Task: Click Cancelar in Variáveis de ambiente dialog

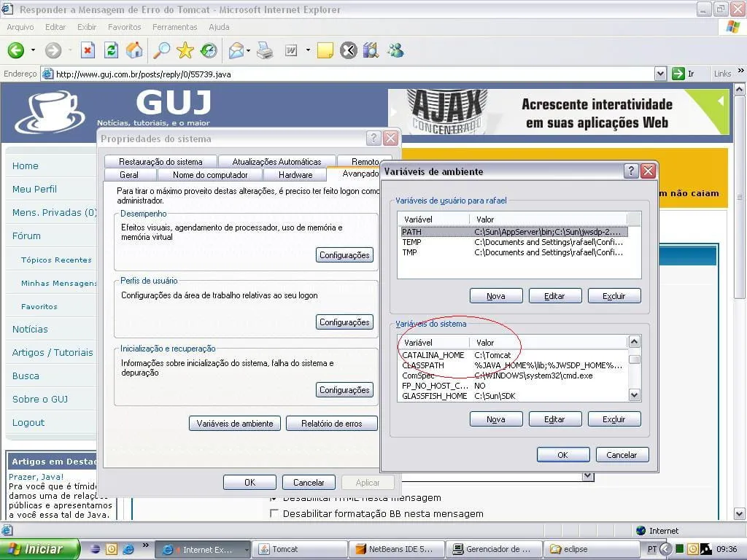Action: pyautogui.click(x=622, y=455)
